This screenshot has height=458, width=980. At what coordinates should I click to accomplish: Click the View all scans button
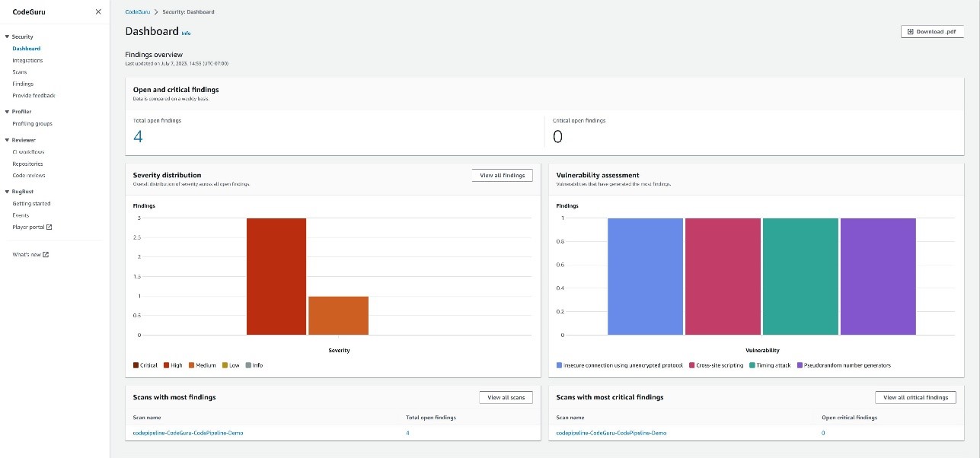pos(506,397)
